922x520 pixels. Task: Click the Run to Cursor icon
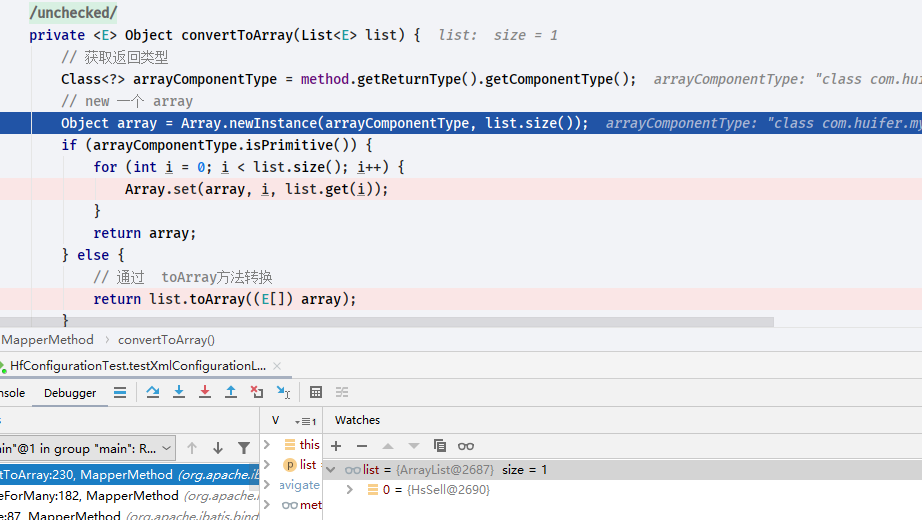click(283, 393)
